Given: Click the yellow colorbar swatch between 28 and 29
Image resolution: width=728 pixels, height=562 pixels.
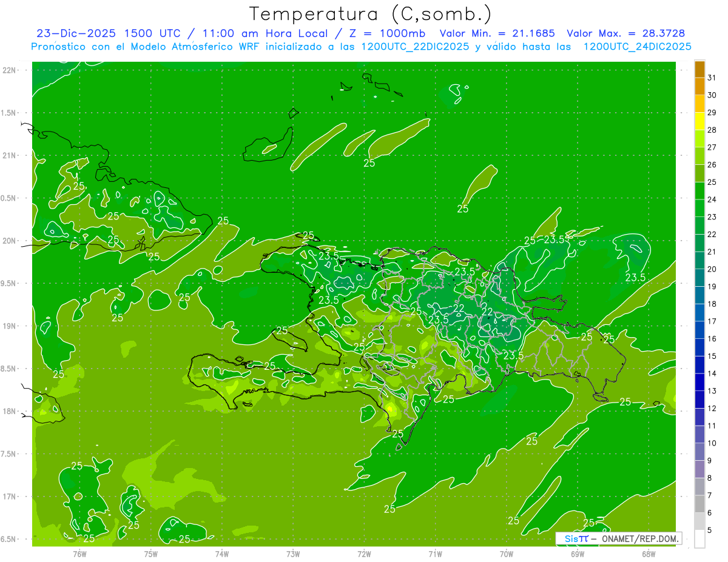Looking at the screenshot, I should (x=699, y=121).
